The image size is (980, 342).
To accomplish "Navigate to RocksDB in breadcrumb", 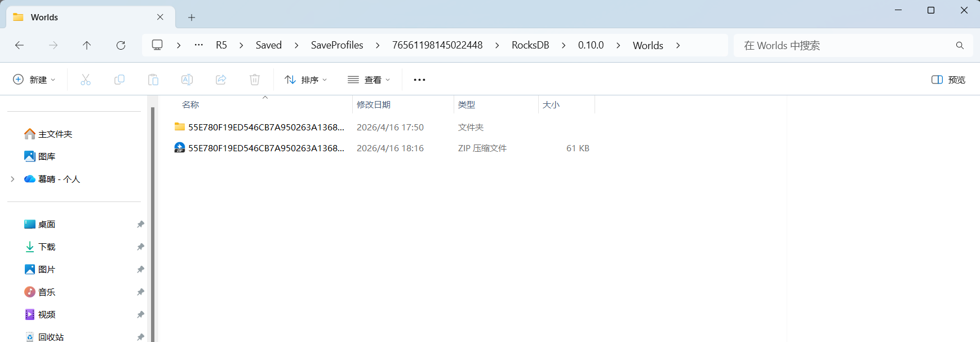I will point(530,45).
